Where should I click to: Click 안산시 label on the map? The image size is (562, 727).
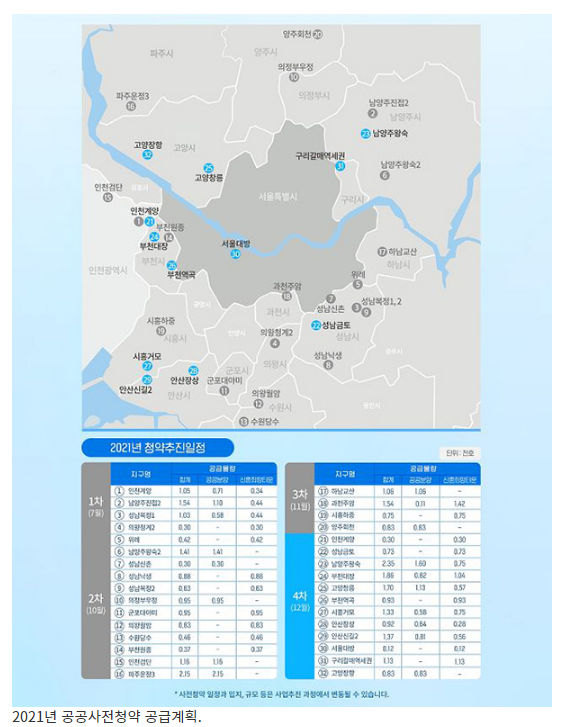[x=179, y=395]
